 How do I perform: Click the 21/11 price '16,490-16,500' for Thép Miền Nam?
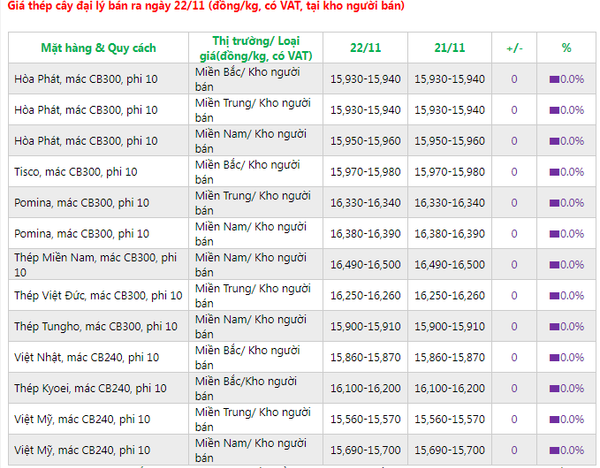[x=450, y=265]
